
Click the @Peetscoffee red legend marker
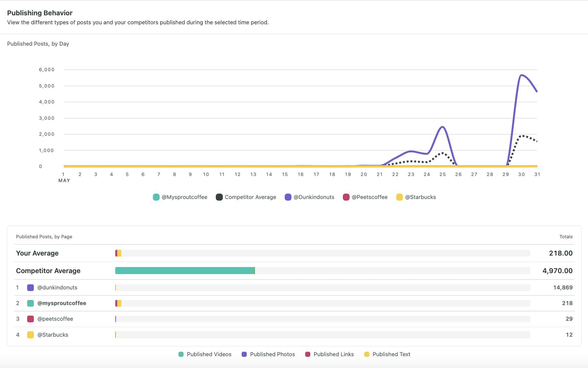coord(346,197)
